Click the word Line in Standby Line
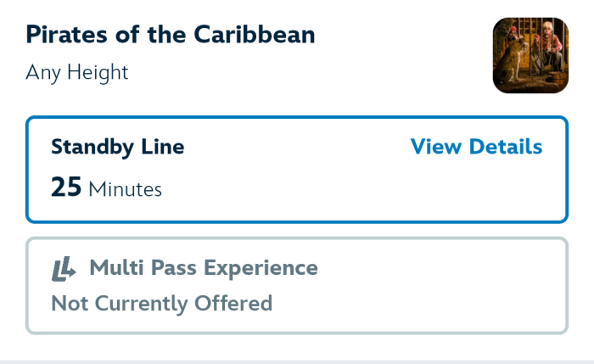The width and height of the screenshot is (594, 364). coord(164,147)
